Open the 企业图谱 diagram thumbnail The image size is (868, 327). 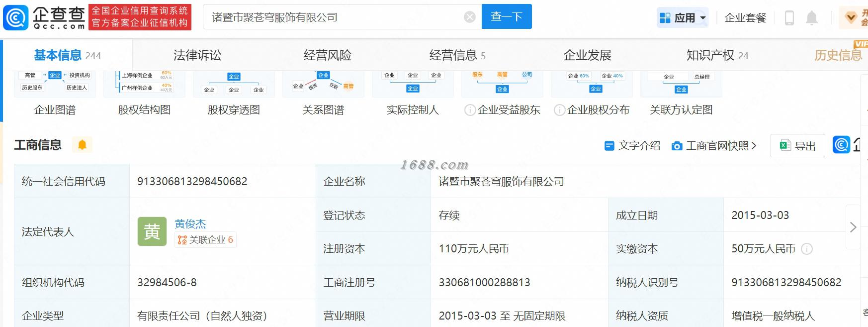[x=55, y=84]
